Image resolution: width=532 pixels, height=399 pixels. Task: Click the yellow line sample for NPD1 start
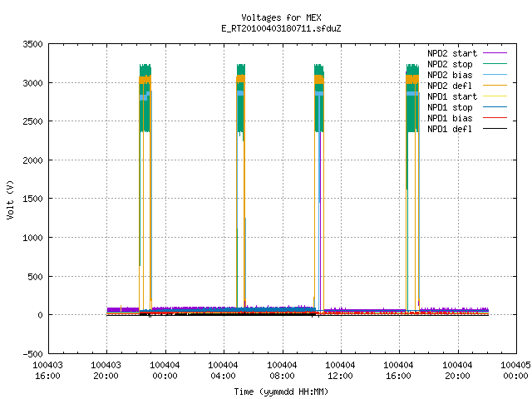click(x=495, y=96)
